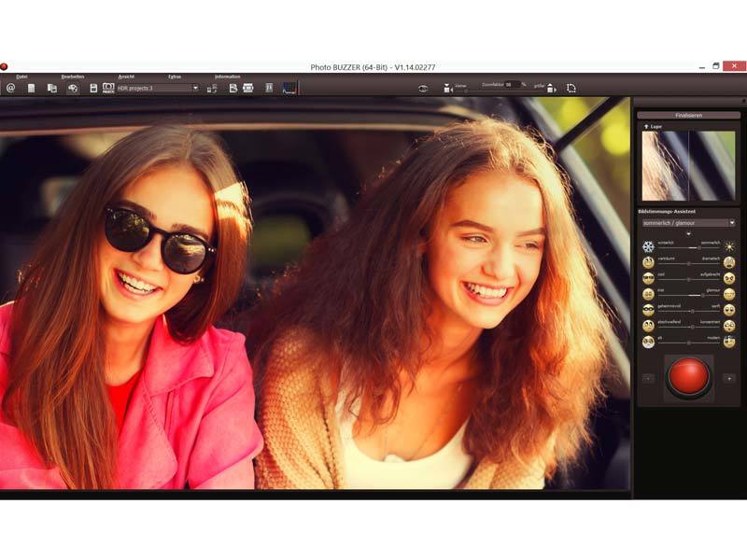Click the sanft smiley icon
Viewport: 747px width, 560px height.
[729, 310]
